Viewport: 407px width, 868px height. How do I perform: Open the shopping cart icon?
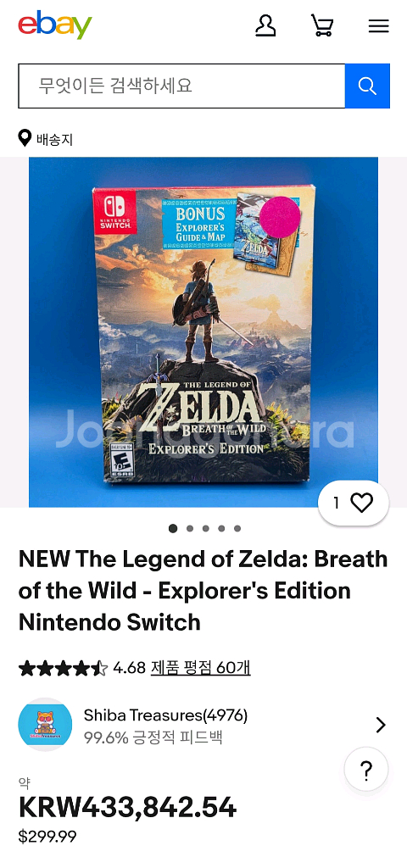[321, 25]
